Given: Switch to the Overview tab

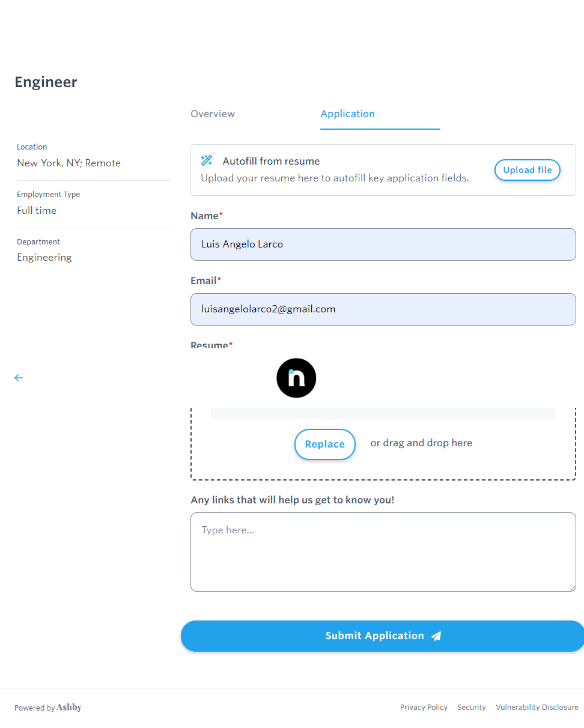Looking at the screenshot, I should tap(213, 114).
